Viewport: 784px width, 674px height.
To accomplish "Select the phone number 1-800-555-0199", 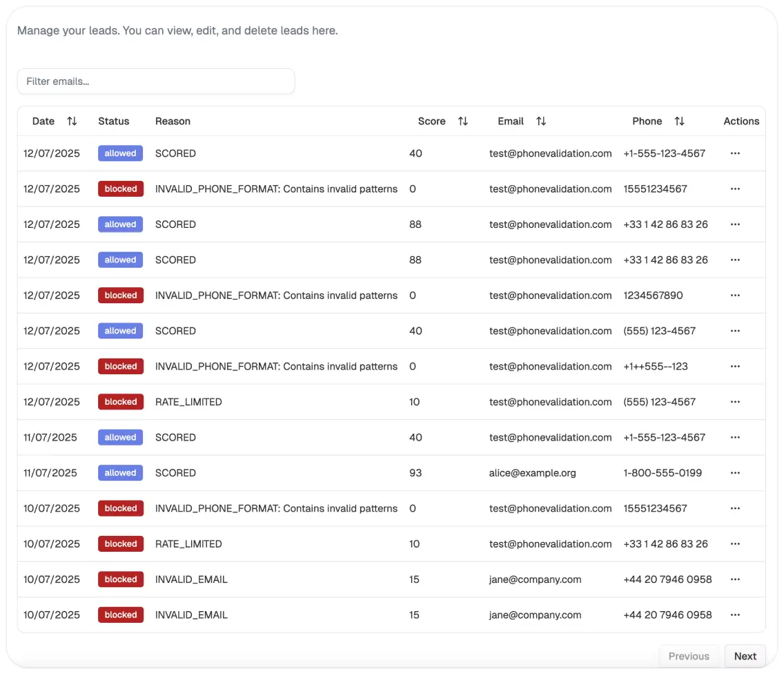I will (x=663, y=473).
